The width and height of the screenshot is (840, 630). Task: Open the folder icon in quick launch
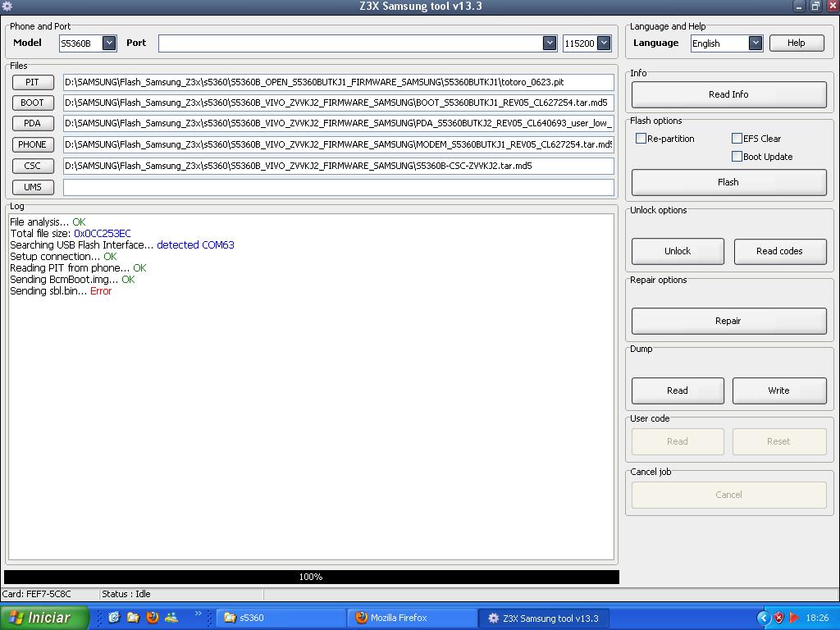[133, 618]
